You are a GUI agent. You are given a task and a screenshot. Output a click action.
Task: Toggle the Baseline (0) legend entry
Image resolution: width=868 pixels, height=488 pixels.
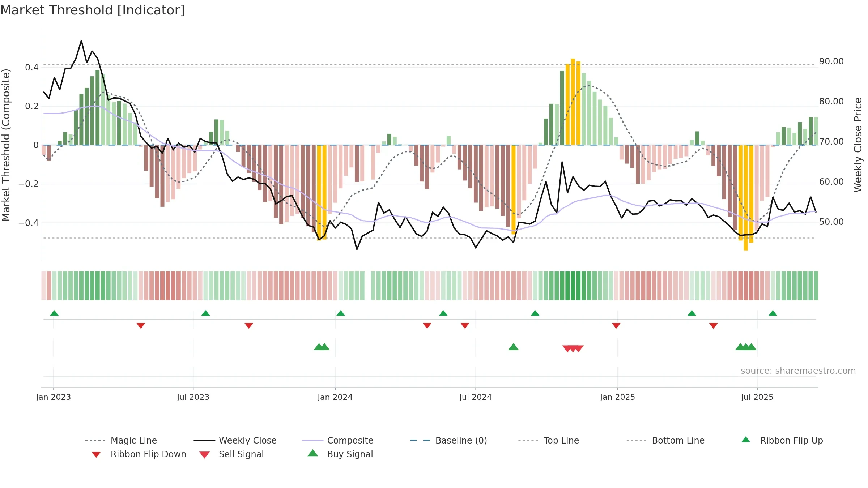click(448, 440)
